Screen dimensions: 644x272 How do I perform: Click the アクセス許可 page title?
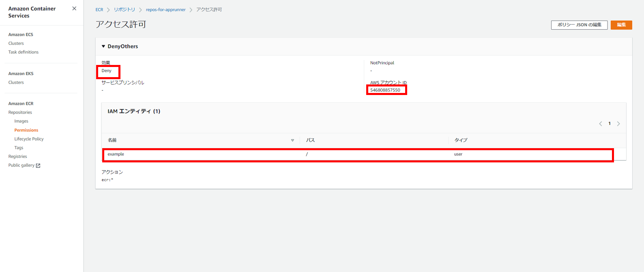[121, 24]
